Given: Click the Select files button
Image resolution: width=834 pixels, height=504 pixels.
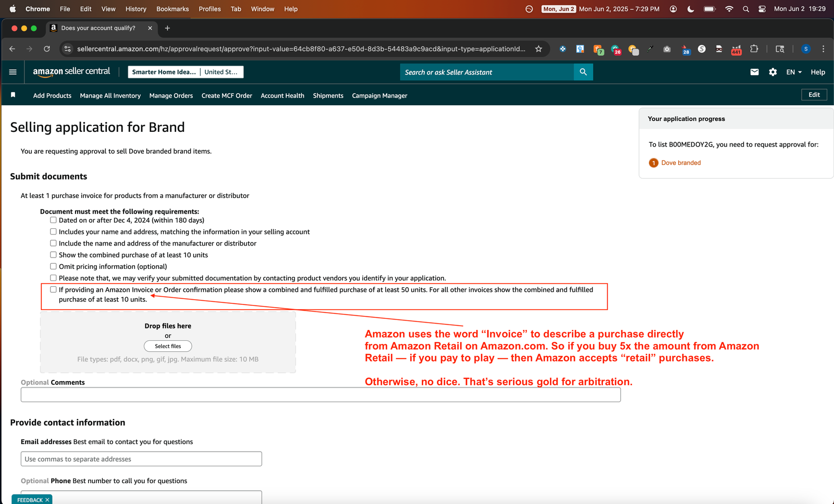Looking at the screenshot, I should (x=168, y=346).
